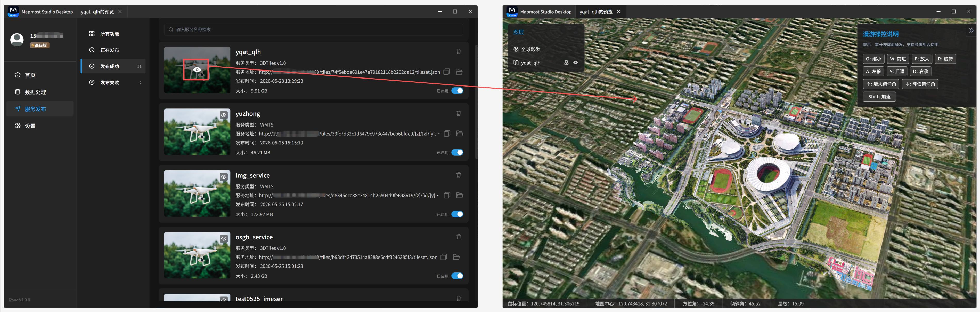Screen dimensions: 980x312
Task: Copy the osgb_service address
Action: tap(444, 257)
